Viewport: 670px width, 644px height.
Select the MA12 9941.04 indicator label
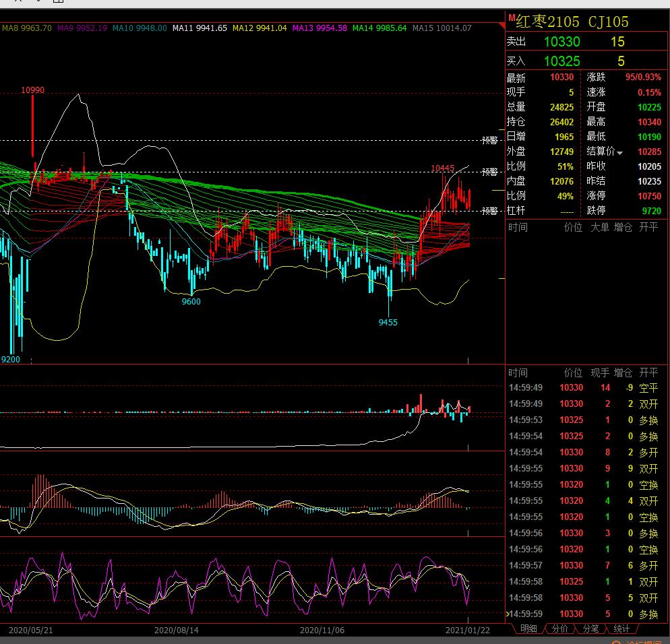(260, 28)
